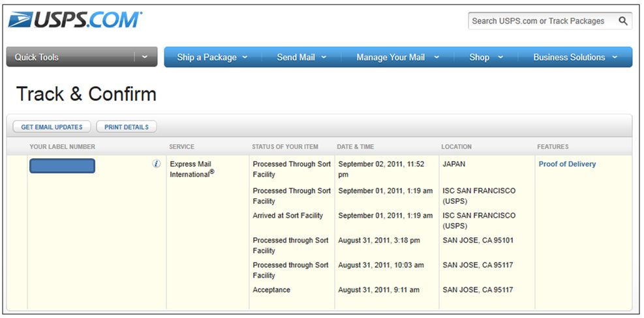Screen dimensions: 644x318
Task: Open the Send Mail menu
Action: click(x=296, y=57)
